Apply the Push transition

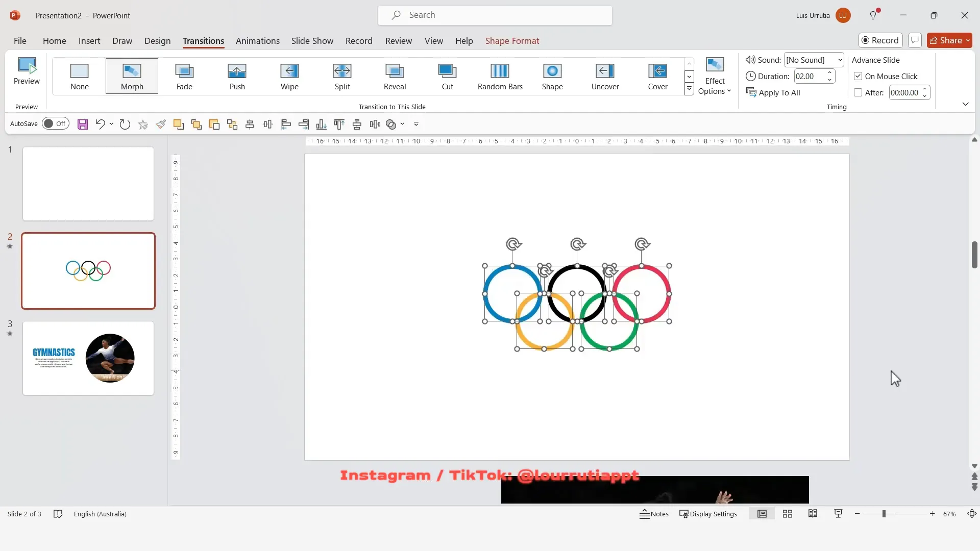coord(237,76)
